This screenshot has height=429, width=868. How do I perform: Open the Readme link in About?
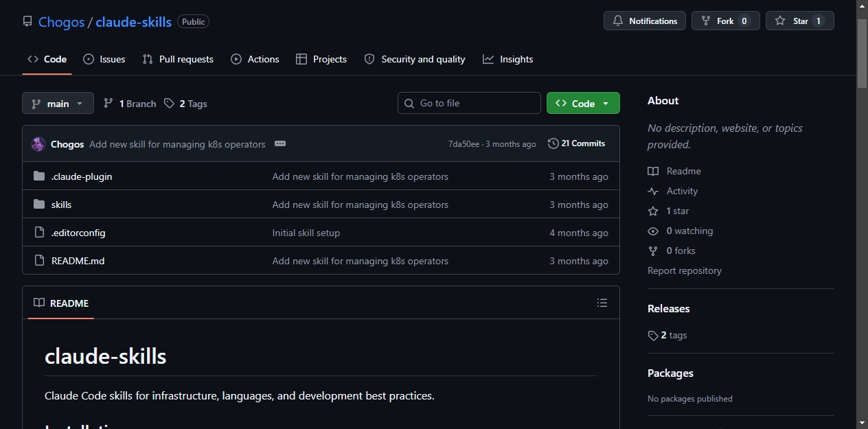pyautogui.click(x=674, y=171)
